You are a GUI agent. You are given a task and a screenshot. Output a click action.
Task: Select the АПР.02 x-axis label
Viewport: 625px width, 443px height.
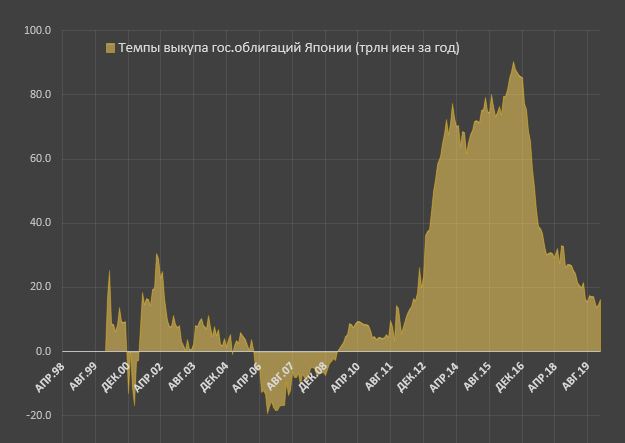coord(148,375)
